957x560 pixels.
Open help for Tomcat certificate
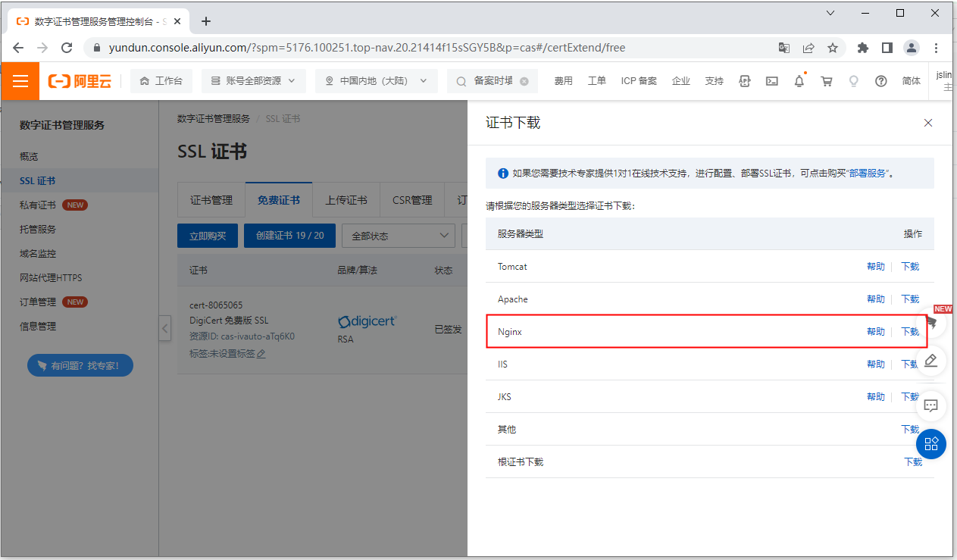click(875, 267)
